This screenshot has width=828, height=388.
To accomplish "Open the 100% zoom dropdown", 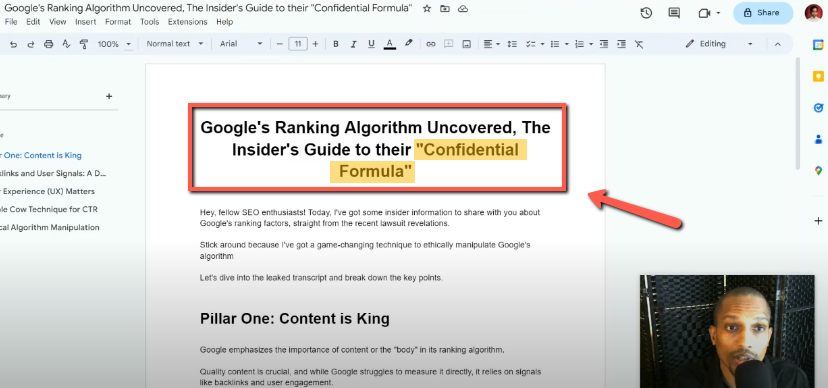I will (114, 44).
